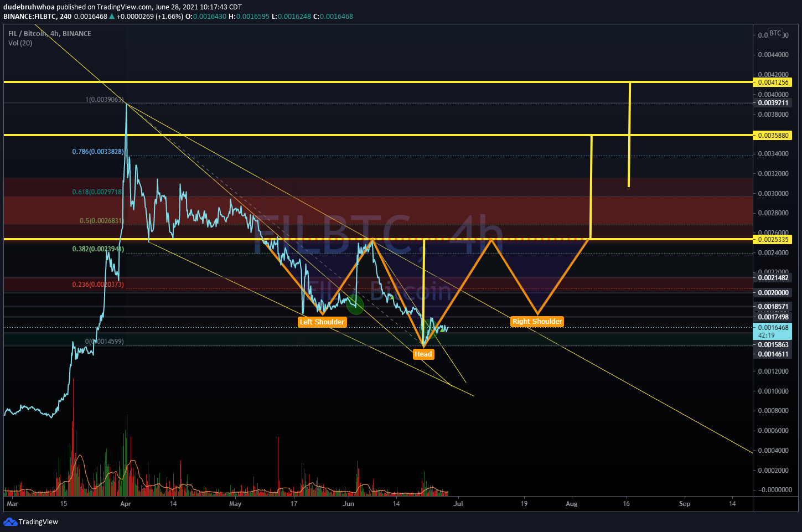This screenshot has height=532, width=802.
Task: Click the Aug date on time axis
Action: coord(572,503)
